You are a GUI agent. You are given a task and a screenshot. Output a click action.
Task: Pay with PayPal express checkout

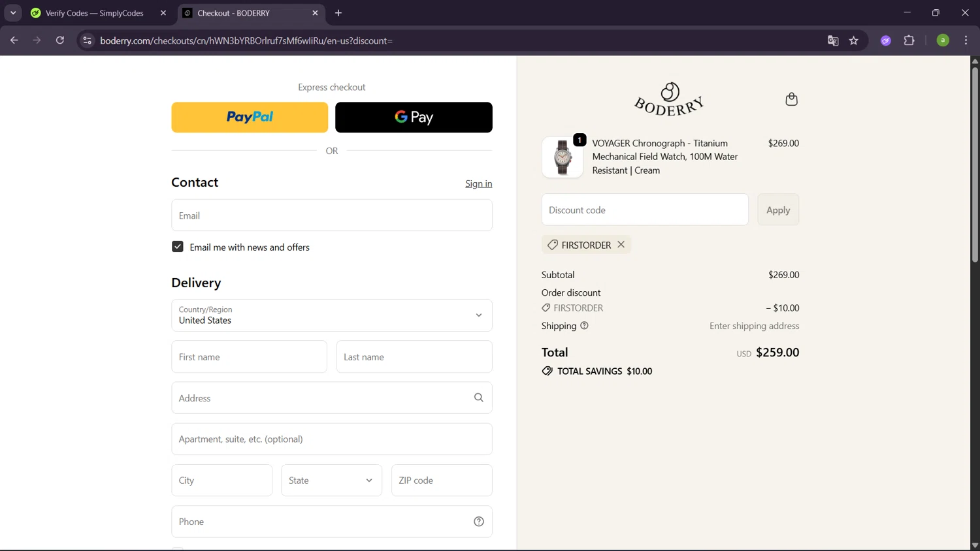click(x=250, y=118)
